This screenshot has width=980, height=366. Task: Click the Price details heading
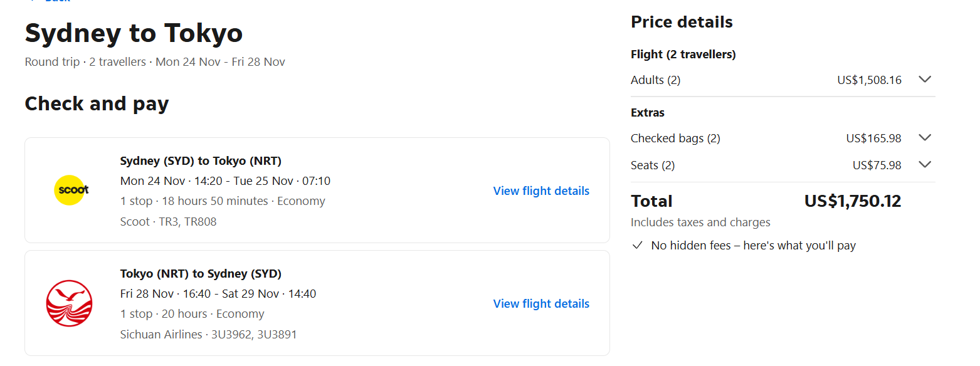pyautogui.click(x=682, y=23)
